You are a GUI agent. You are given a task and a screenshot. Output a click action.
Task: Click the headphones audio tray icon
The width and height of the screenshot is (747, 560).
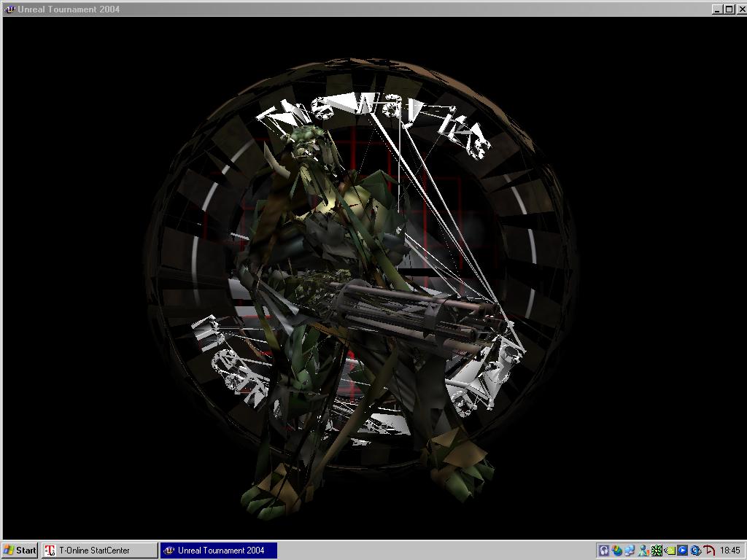(604, 551)
